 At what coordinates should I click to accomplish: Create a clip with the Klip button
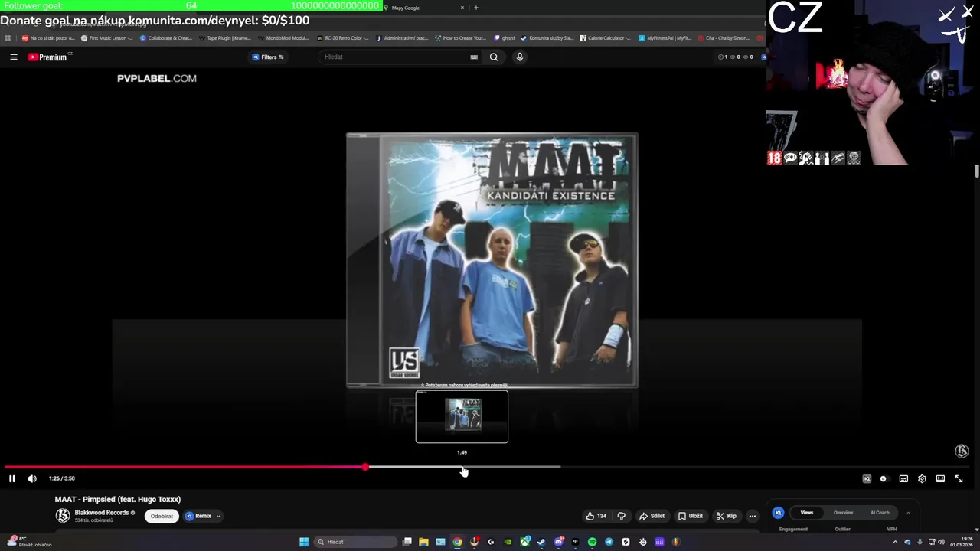[727, 516]
